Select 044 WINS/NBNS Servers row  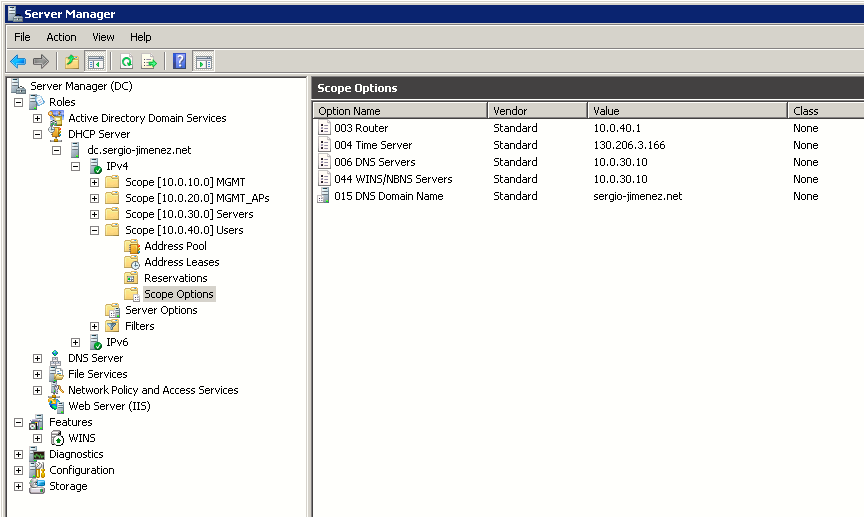(588, 179)
